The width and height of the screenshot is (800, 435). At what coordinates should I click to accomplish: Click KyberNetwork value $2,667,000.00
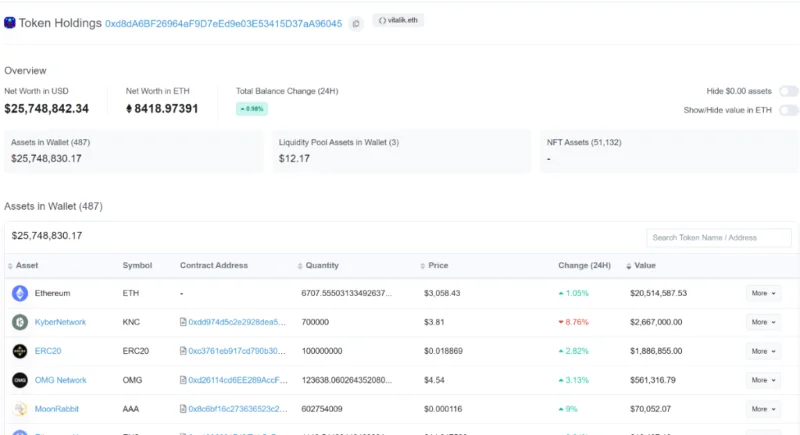click(656, 322)
